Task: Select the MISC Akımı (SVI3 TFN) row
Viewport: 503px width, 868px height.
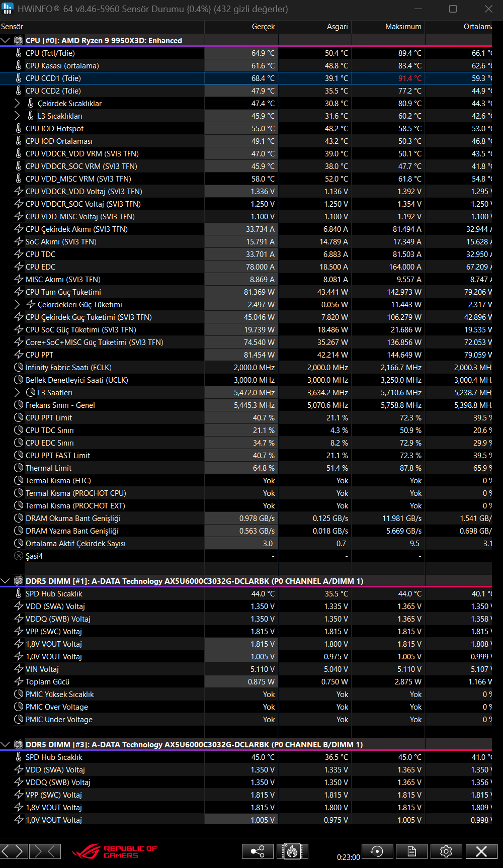Action: (x=246, y=279)
